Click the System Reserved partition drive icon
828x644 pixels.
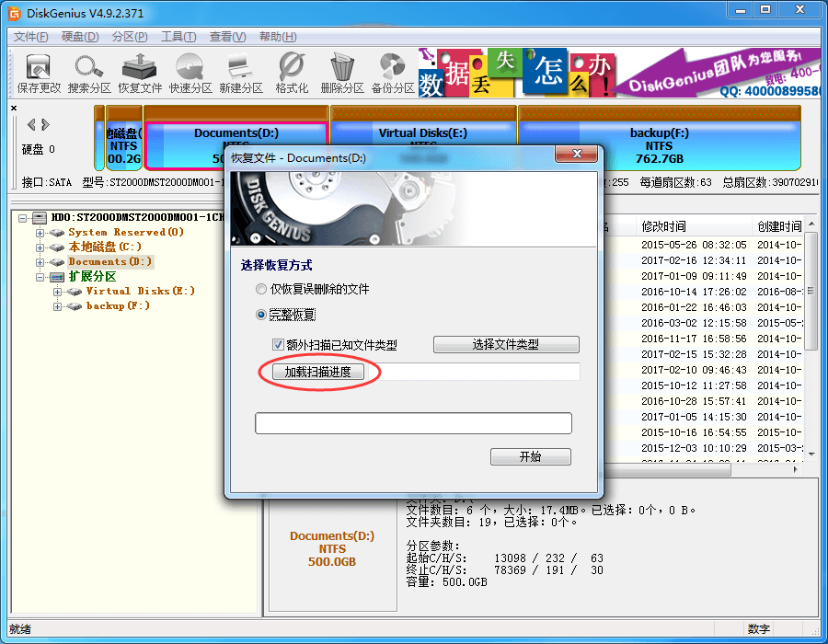tap(56, 232)
